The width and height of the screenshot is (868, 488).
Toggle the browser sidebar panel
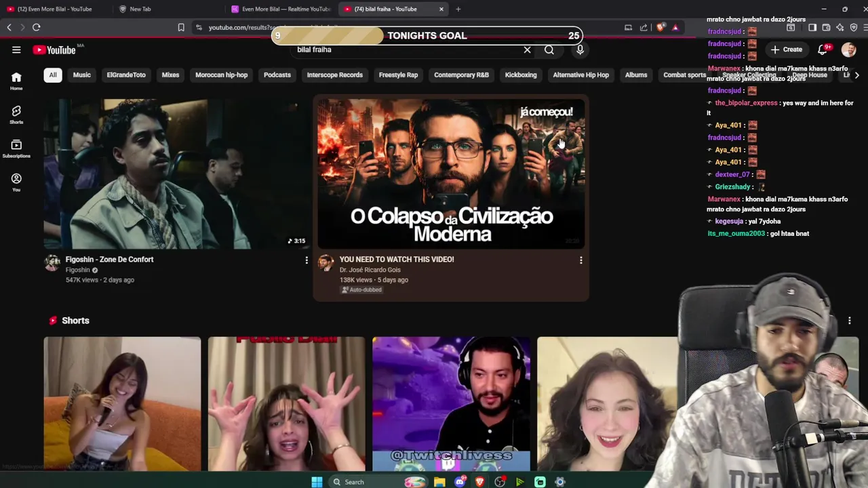(812, 27)
